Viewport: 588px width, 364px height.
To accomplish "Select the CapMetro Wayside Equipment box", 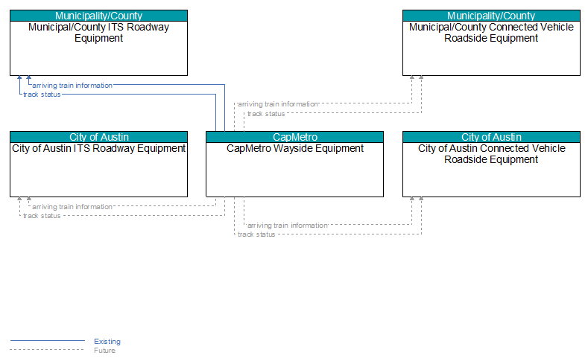I will pos(295,164).
